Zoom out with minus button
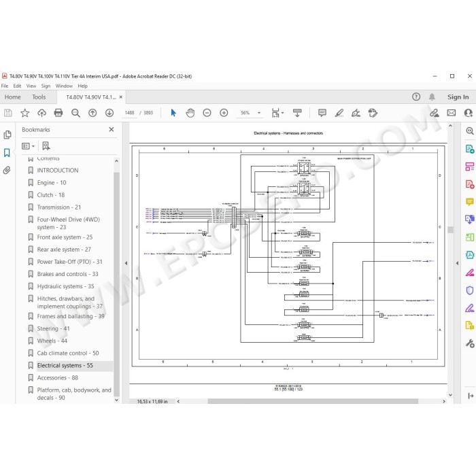 pyautogui.click(x=207, y=113)
